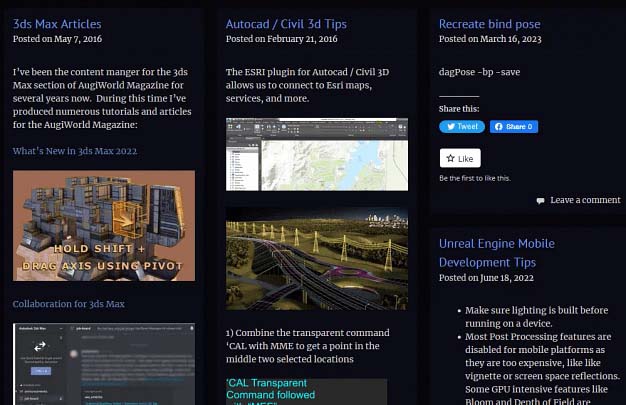Viewport: 626px width, 405px height.
Task: Open the collaboration chat screenshot
Action: [x=104, y=364]
